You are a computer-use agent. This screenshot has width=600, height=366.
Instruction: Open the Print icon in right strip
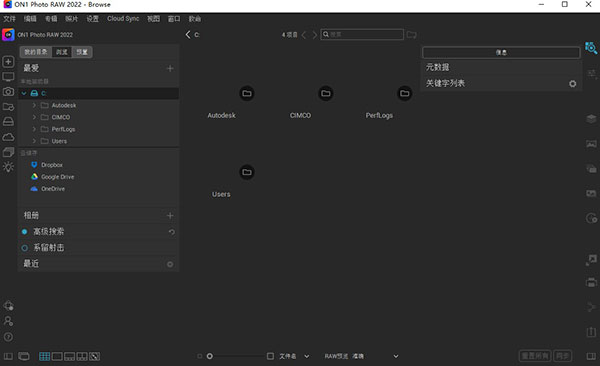click(592, 283)
